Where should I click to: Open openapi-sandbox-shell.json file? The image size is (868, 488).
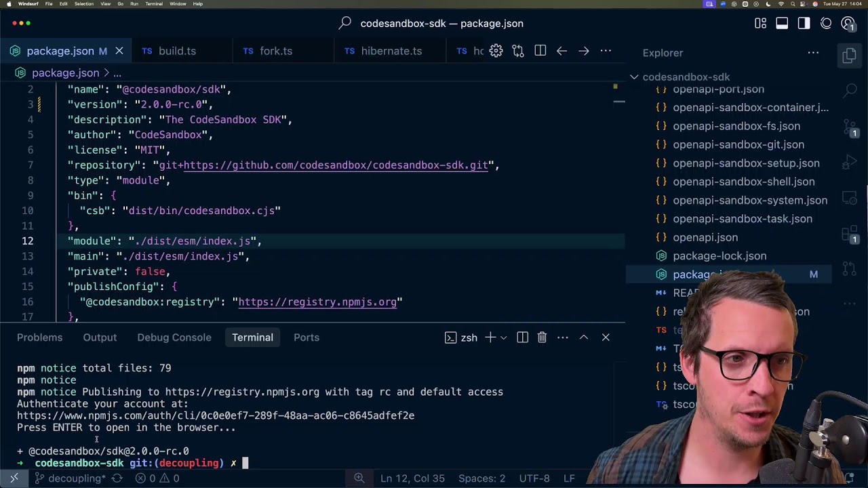pos(744,182)
